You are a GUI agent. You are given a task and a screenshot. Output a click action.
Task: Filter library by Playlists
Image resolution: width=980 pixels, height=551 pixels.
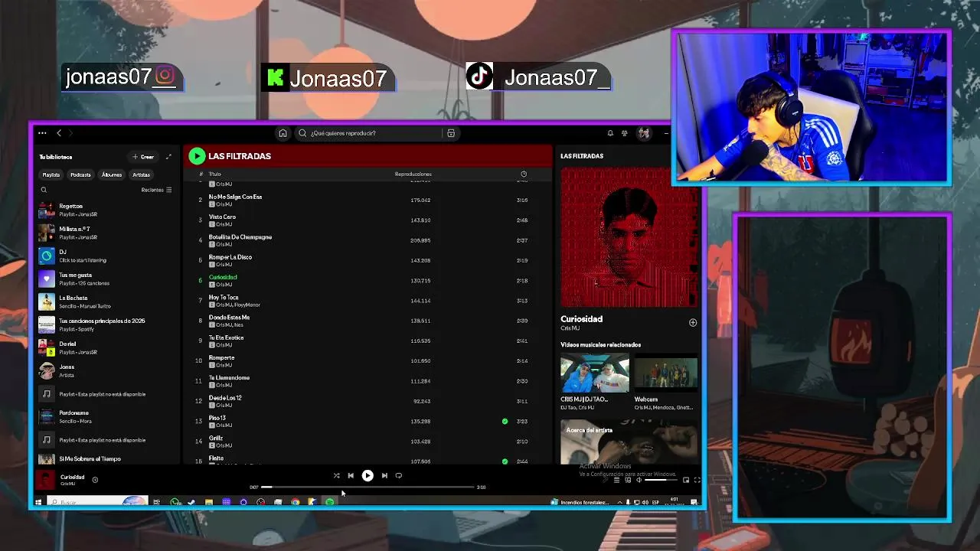tap(51, 174)
